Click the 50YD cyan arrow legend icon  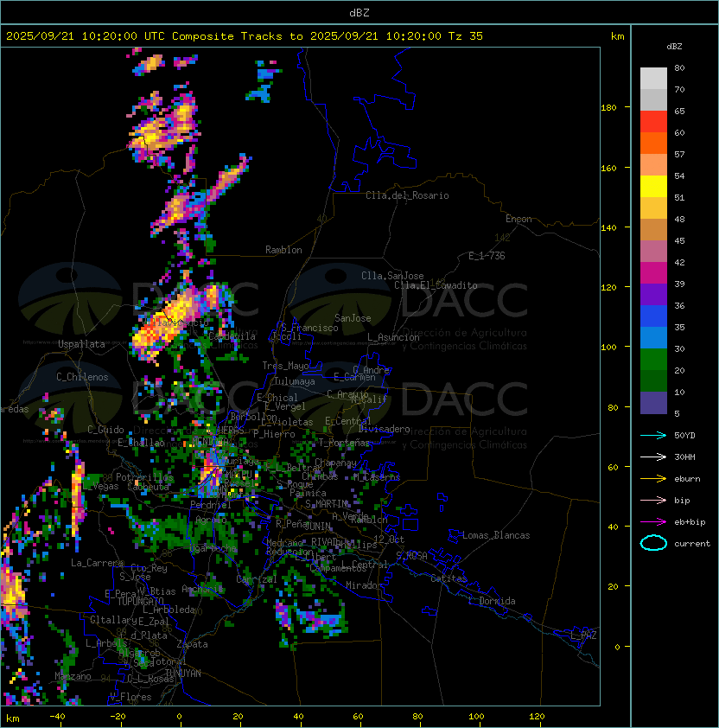click(653, 436)
